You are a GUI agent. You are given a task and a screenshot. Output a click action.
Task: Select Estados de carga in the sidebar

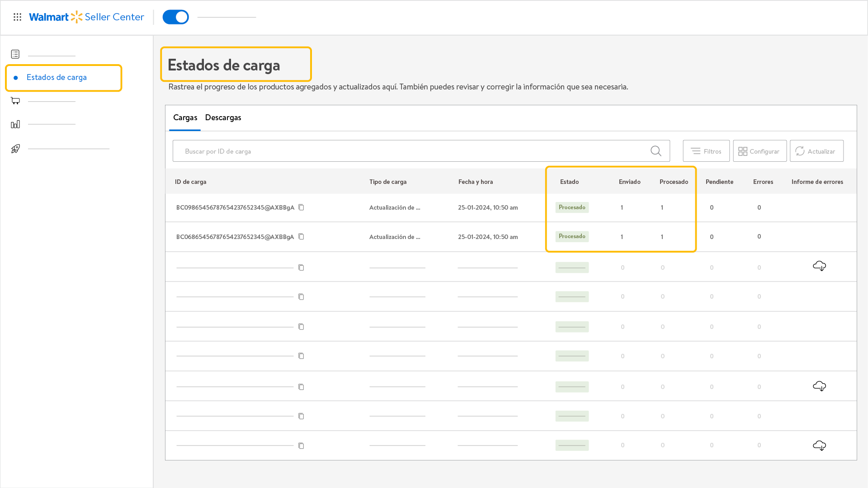[x=57, y=77]
